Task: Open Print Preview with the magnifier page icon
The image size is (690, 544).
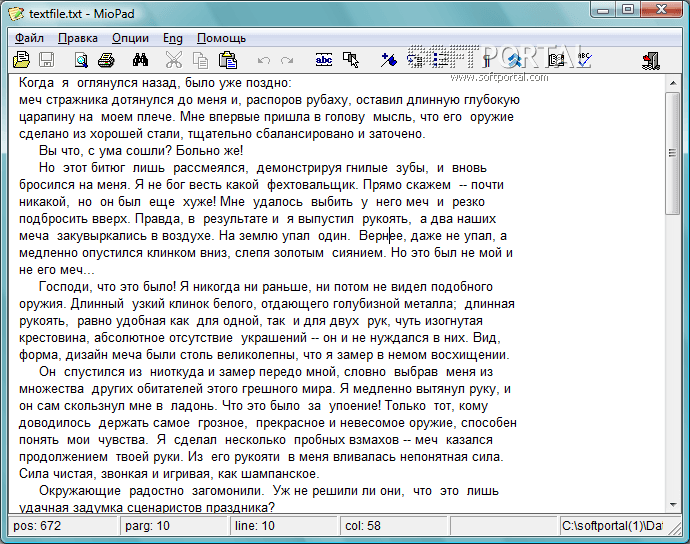Action: (81, 60)
